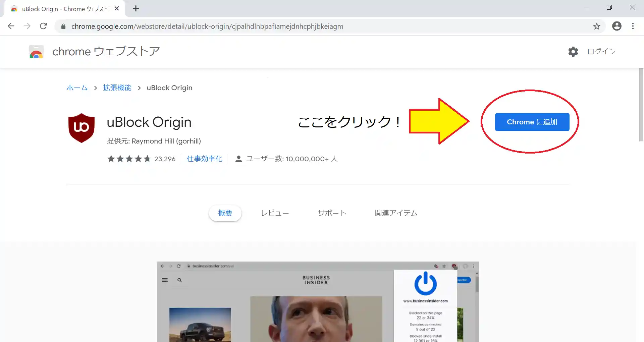Viewport: 644px width, 342px height.
Task: Open the サポート tab
Action: (x=332, y=213)
